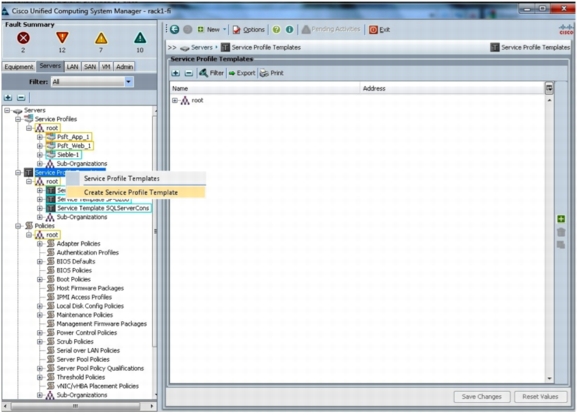Image resolution: width=578 pixels, height=415 pixels.
Task: Switch to the LAN tab
Action: 73,67
